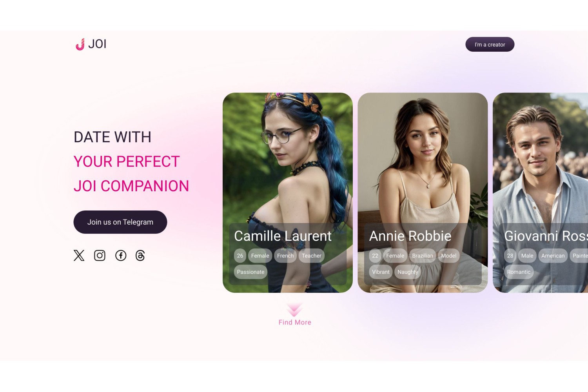The image size is (588, 392).
Task: Select the Passionate tag on Camille's card
Action: click(x=250, y=272)
